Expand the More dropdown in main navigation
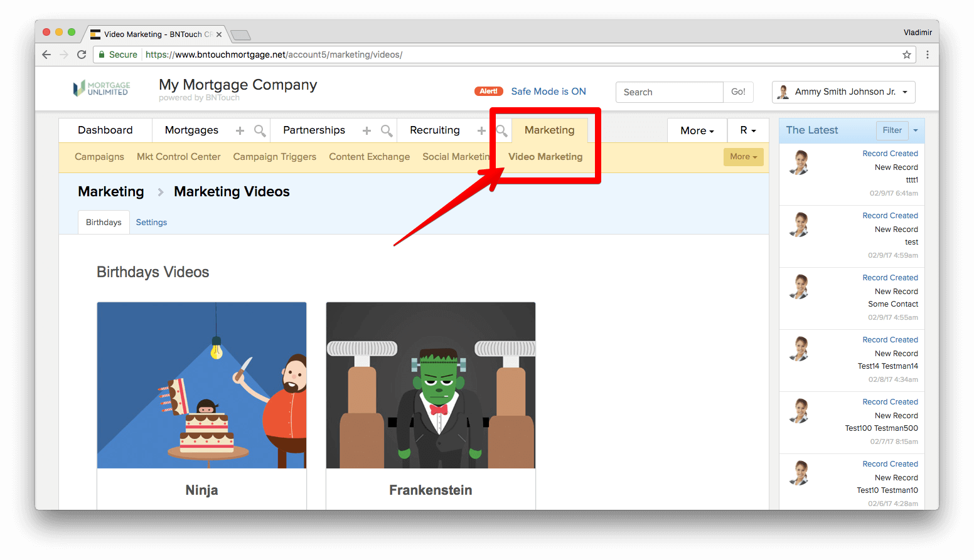Viewport: 974px width, 560px height. coord(697,130)
